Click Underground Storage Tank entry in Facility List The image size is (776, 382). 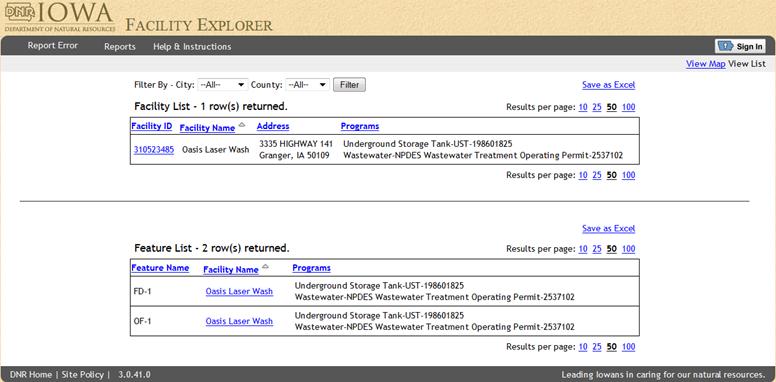click(428, 144)
